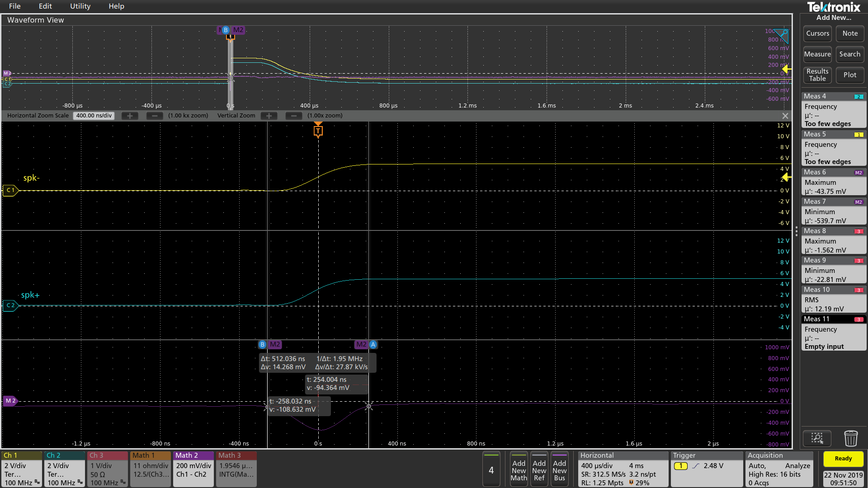
Task: Click the trigger position T marker
Action: pos(318,131)
